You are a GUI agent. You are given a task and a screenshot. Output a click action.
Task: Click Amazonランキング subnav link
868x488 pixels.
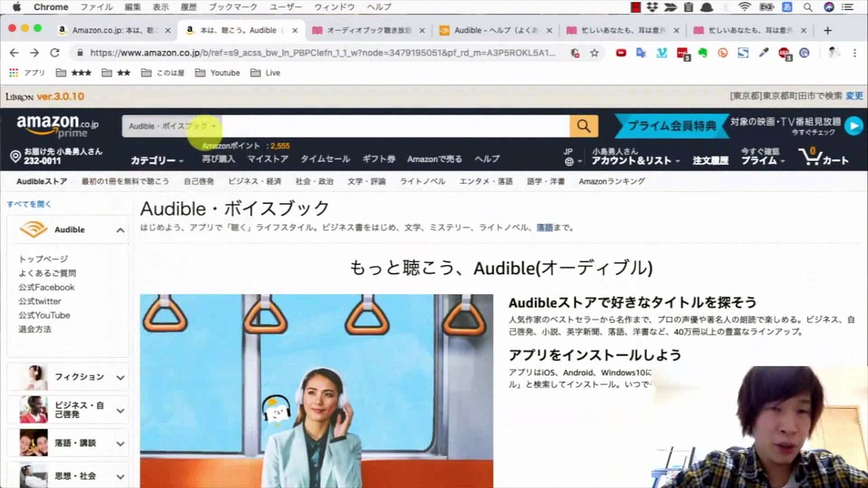[x=612, y=182]
